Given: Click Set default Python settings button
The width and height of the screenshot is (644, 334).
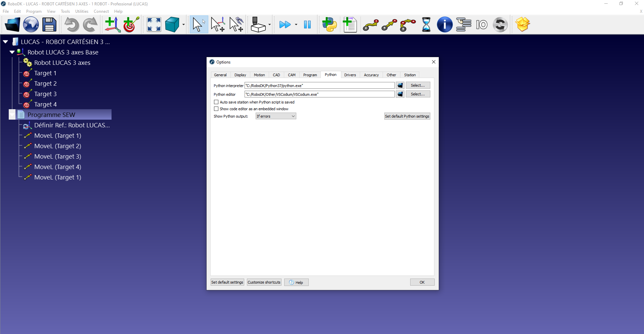Looking at the screenshot, I should click(x=407, y=116).
